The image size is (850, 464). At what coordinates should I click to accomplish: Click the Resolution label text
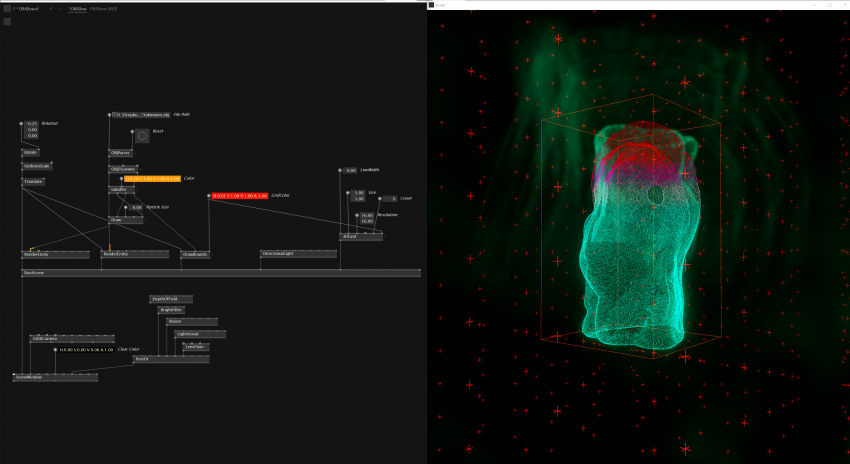click(387, 215)
